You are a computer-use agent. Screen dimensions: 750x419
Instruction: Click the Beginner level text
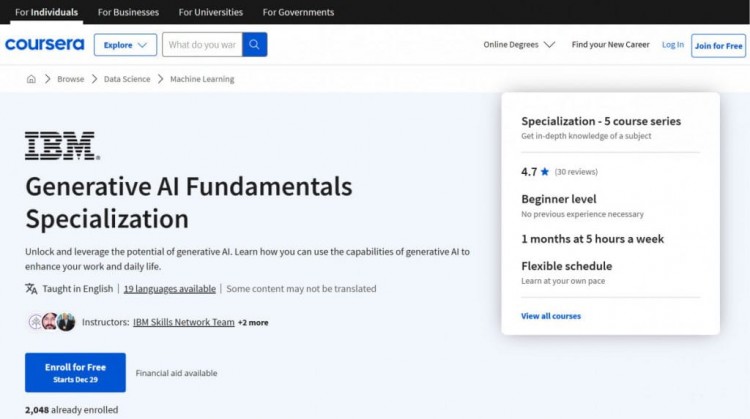(559, 199)
